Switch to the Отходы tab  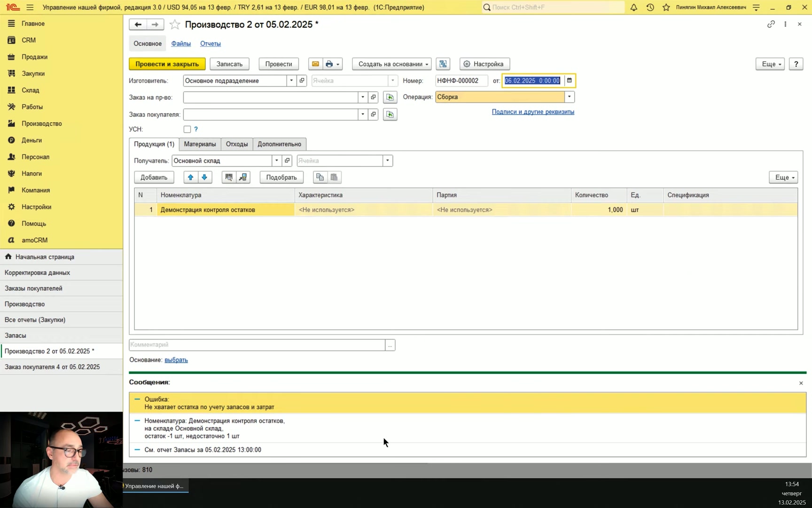pos(237,144)
